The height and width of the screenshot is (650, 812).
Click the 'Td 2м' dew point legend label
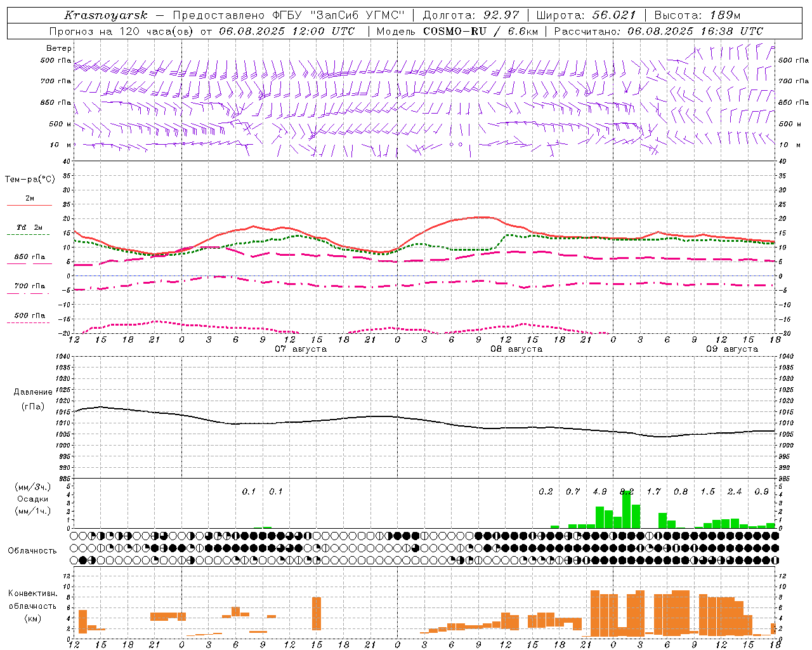(30, 227)
